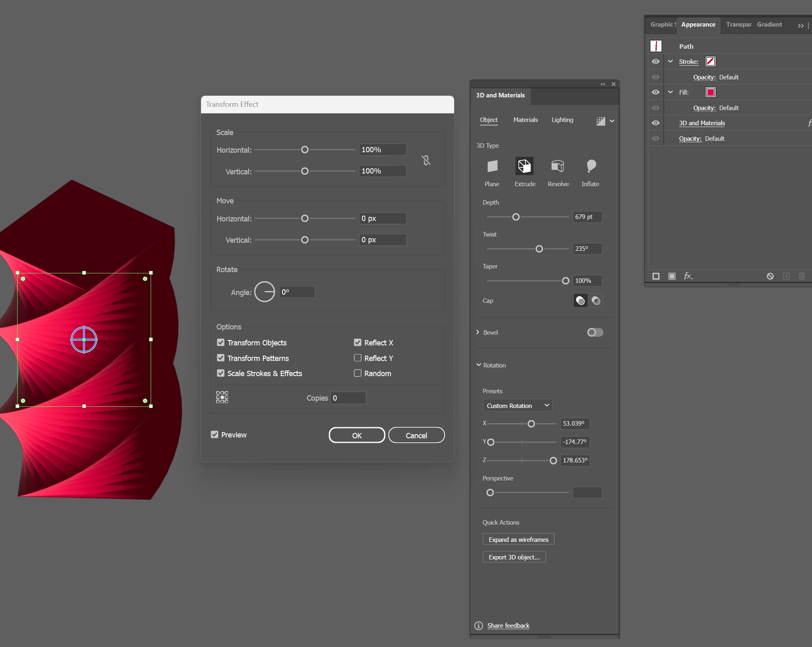Open the Transparency panel tab
This screenshot has width=812, height=647.
click(x=739, y=25)
